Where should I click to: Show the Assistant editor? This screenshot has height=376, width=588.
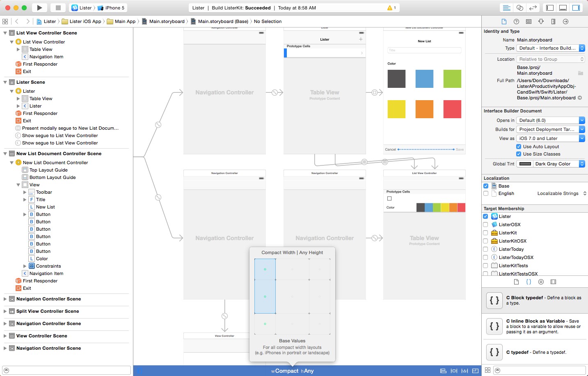520,8
